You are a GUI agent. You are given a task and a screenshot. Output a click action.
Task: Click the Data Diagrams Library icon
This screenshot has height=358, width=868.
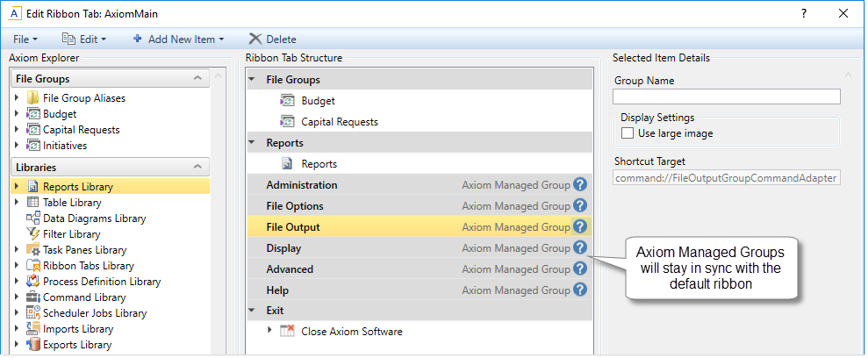coord(33,218)
